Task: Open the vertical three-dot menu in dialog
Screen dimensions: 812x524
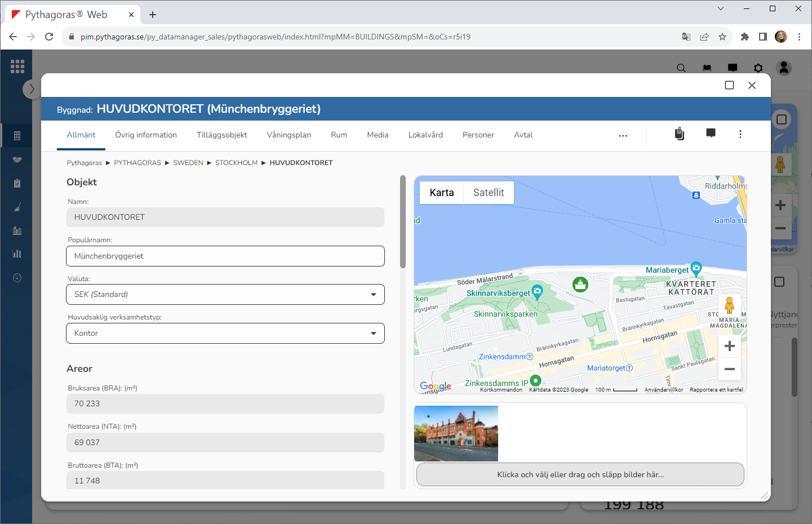Action: coord(740,134)
